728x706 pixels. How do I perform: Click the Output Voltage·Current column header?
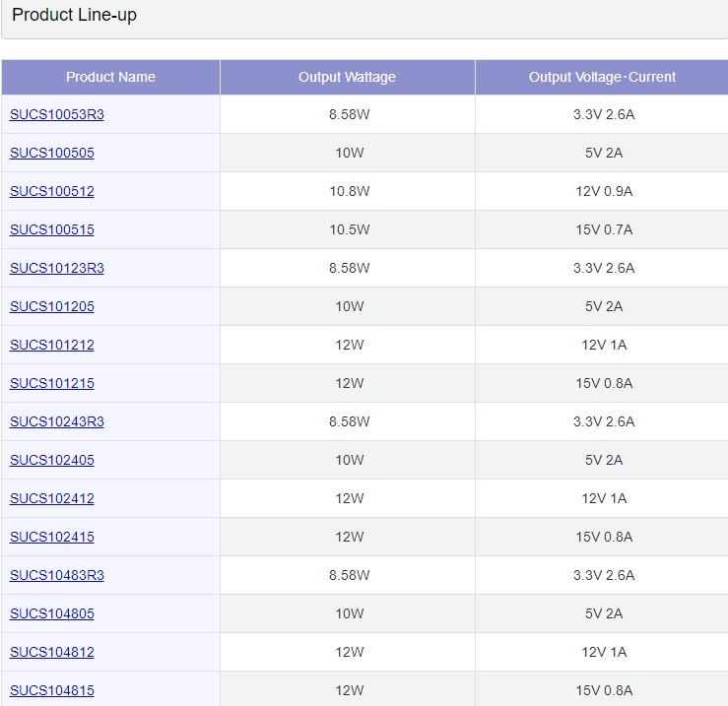coord(602,77)
